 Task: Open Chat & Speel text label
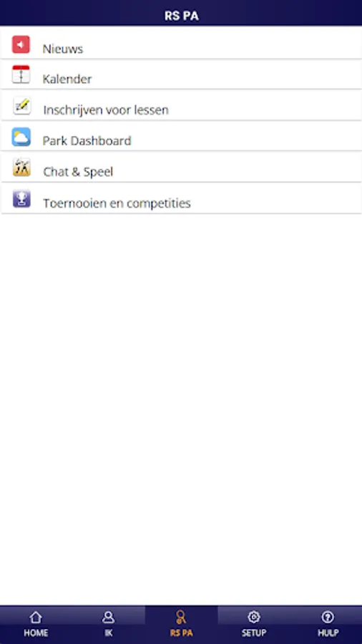(78, 172)
